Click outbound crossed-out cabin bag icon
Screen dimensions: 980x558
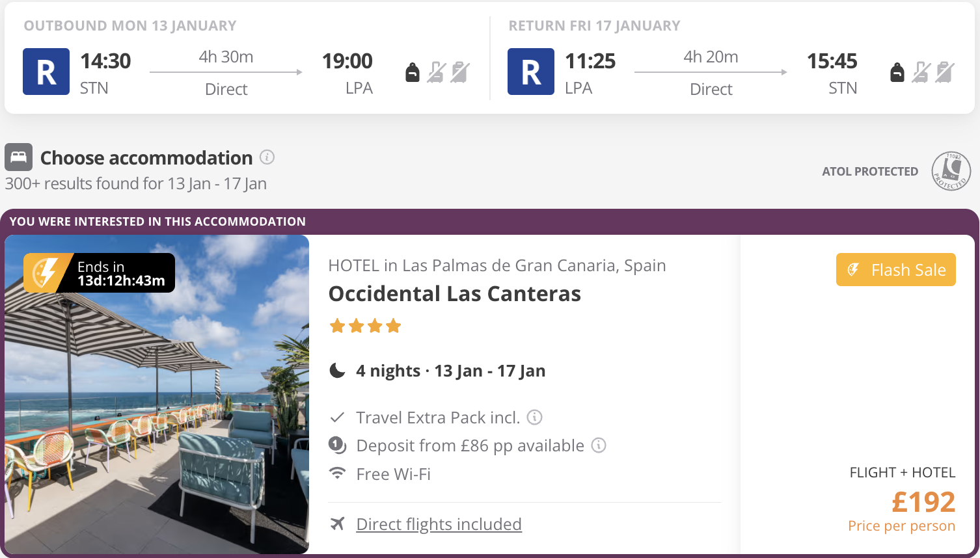coord(436,72)
